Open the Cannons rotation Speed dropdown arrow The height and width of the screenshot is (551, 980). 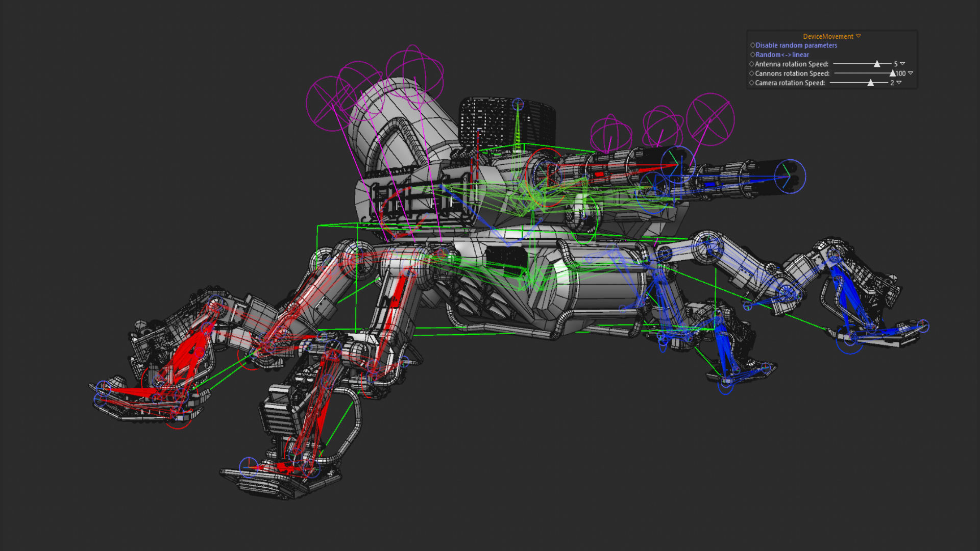coord(911,73)
